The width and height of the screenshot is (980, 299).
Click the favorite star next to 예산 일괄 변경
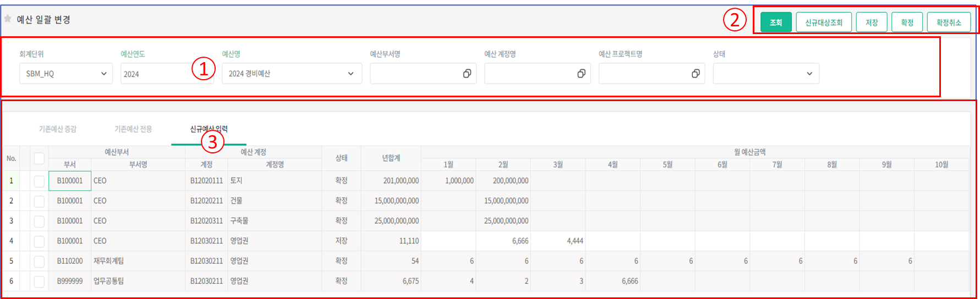(x=8, y=19)
